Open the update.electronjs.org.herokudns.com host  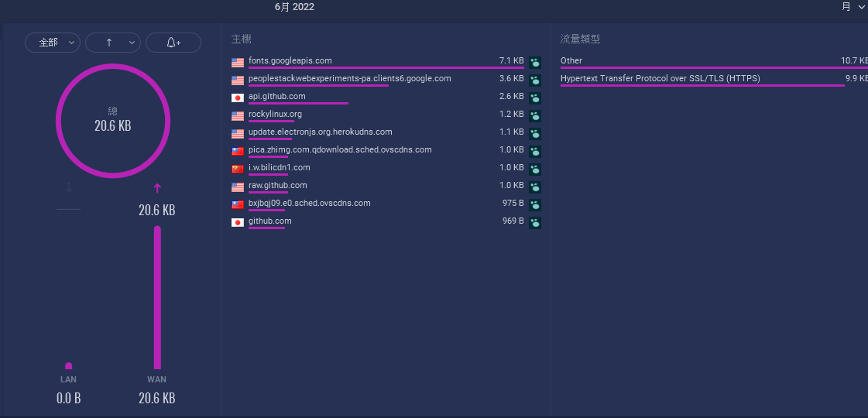click(321, 132)
